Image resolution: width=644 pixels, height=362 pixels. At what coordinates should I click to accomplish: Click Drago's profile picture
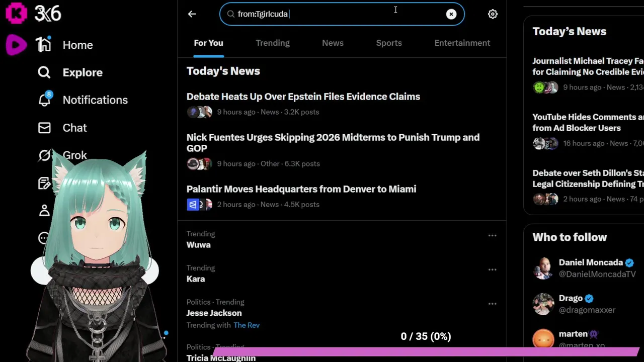(543, 304)
